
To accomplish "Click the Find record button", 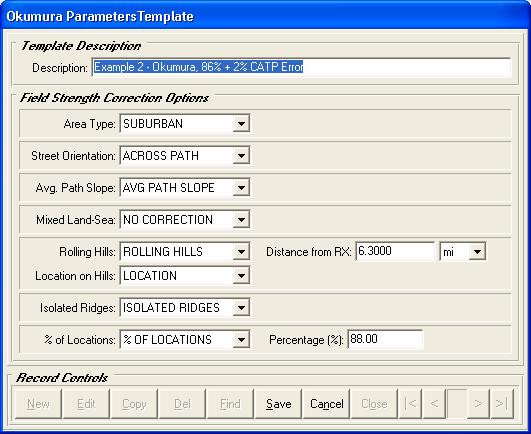I will [x=230, y=404].
